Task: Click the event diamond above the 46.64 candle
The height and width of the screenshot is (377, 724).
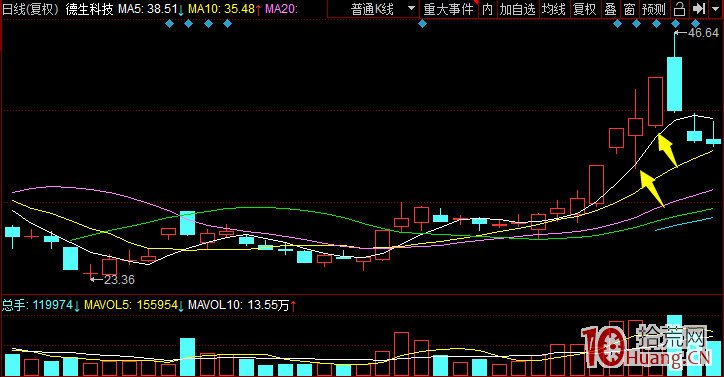Action: pos(676,24)
